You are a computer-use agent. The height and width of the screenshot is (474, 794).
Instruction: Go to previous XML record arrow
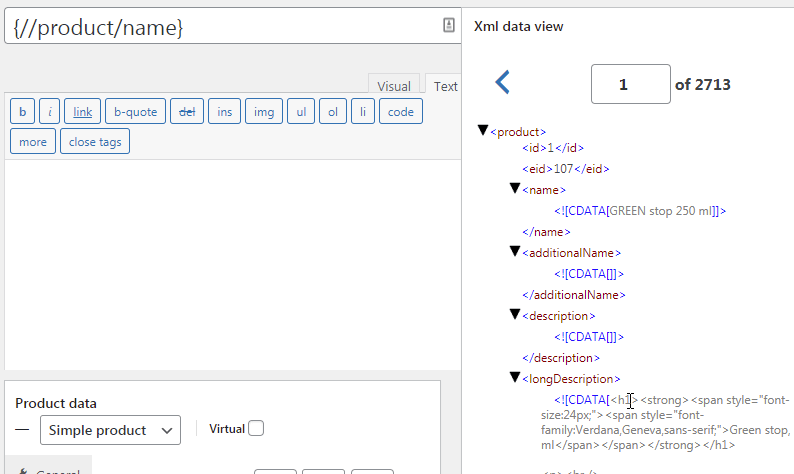[x=503, y=84]
